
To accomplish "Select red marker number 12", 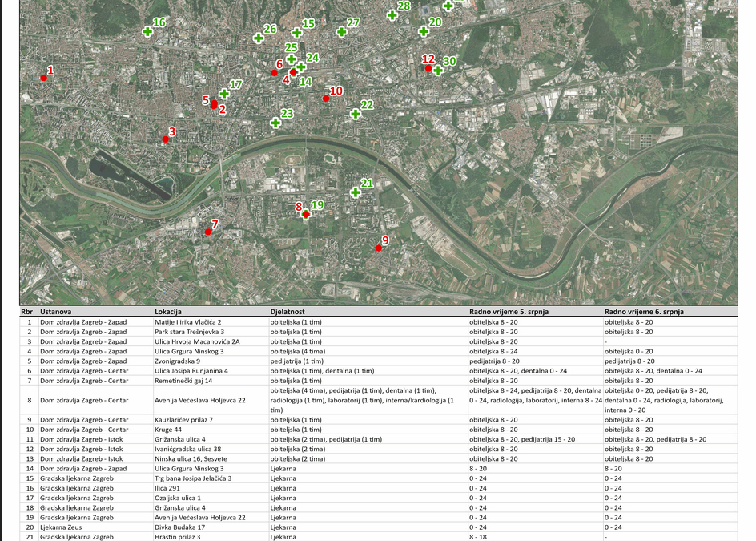I will [428, 68].
